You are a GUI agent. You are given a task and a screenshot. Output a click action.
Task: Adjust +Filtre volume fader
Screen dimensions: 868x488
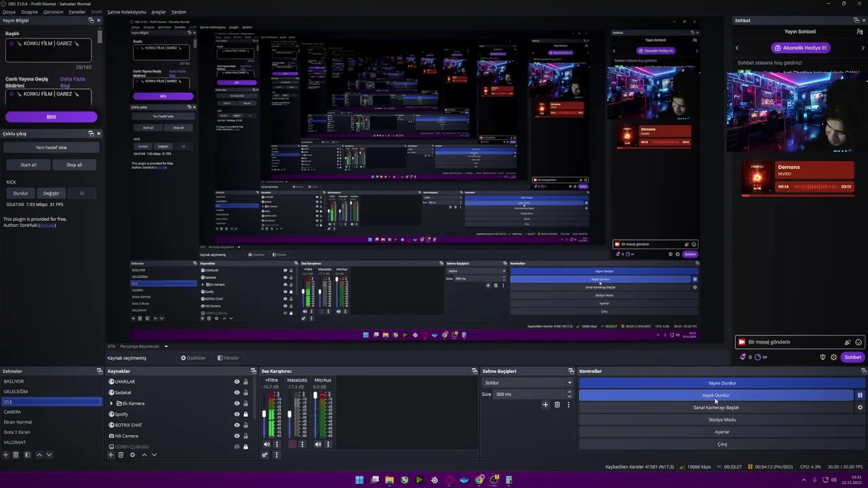pos(264,415)
